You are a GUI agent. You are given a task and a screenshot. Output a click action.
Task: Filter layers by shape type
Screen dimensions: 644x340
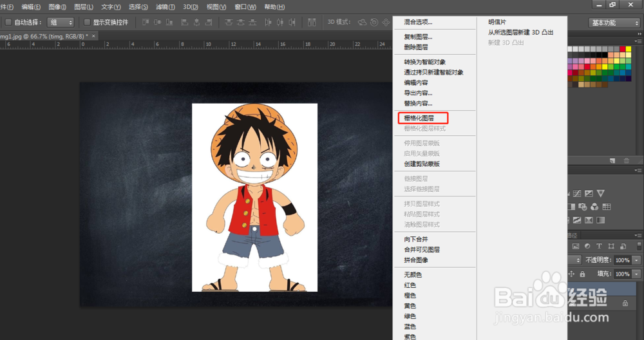611,246
